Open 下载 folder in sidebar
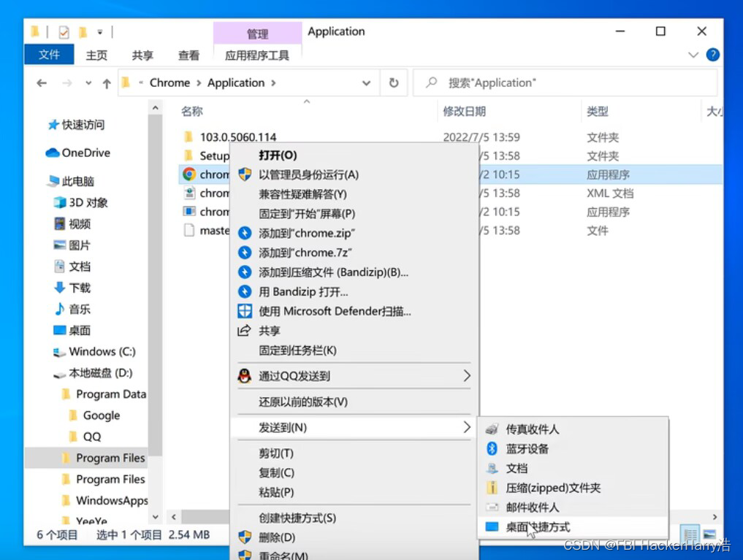Image resolution: width=743 pixels, height=560 pixels. 72,288
